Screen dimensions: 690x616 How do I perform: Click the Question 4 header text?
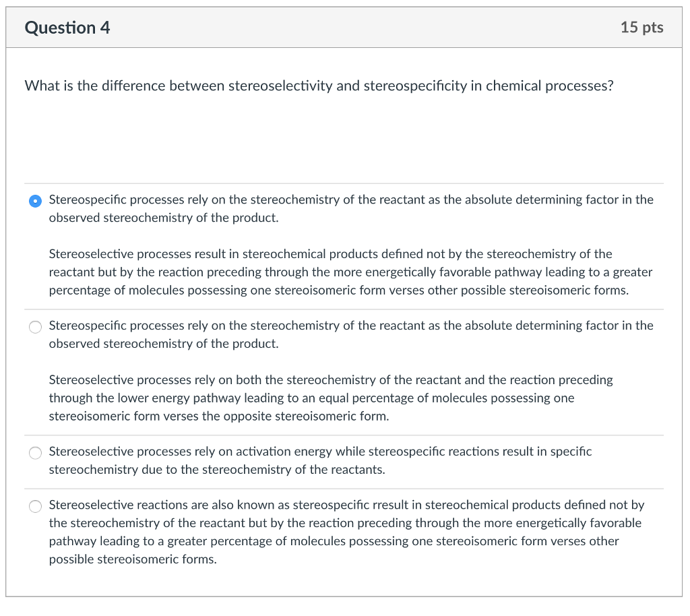coord(67,28)
